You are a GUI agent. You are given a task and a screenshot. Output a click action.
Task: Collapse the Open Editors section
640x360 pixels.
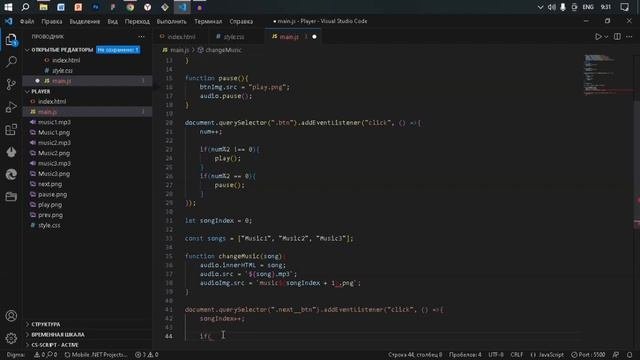tap(27, 50)
